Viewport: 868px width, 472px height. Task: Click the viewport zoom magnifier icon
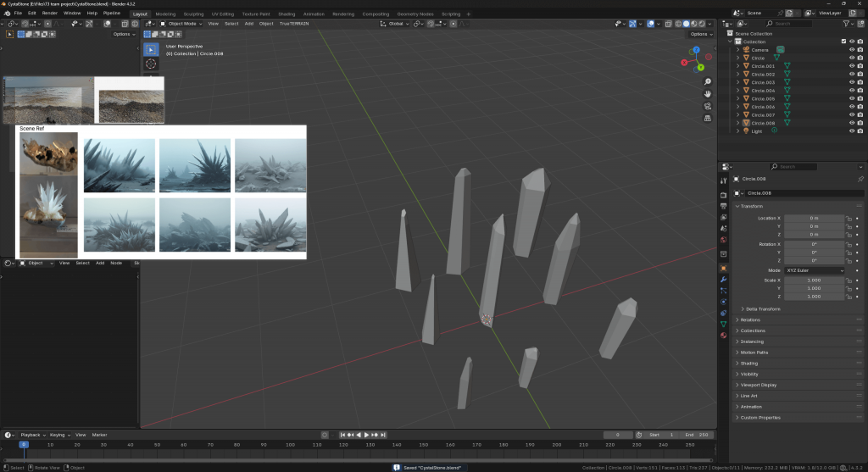[x=707, y=82]
